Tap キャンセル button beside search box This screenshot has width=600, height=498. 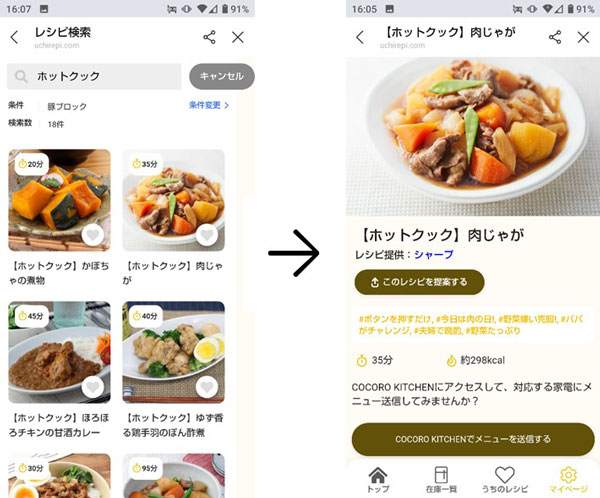[x=222, y=76]
